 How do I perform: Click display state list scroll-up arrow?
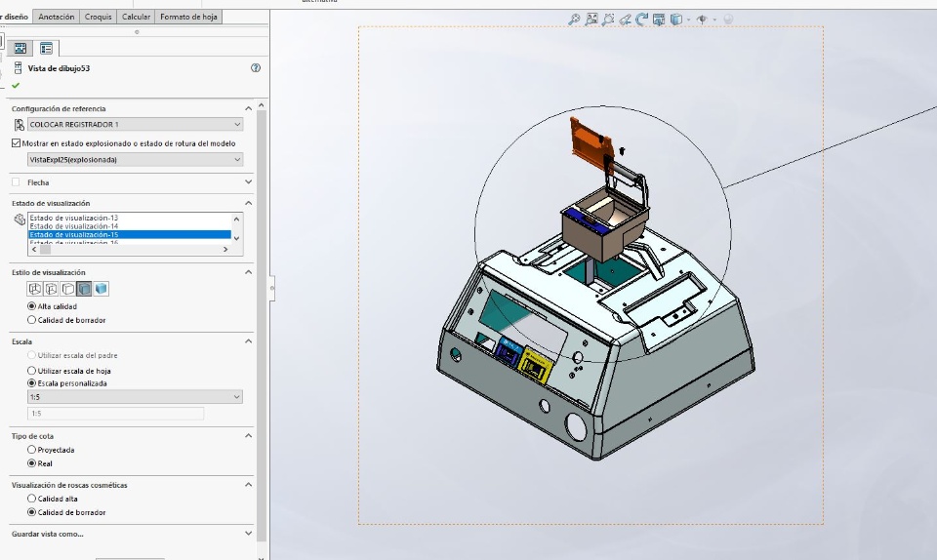point(237,220)
